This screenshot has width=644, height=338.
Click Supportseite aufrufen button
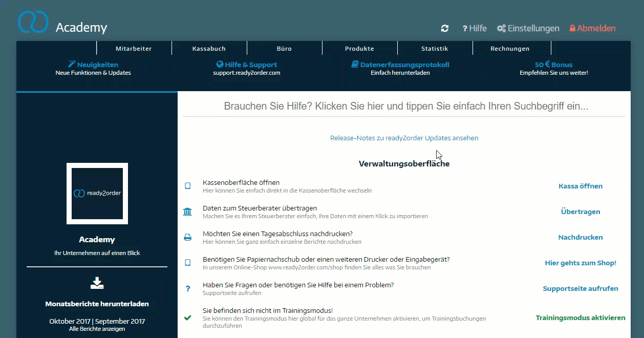581,288
